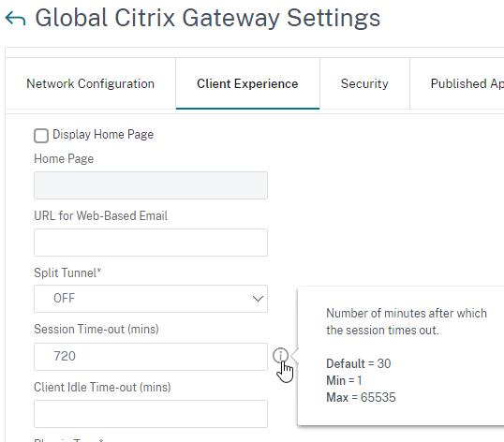Click the Client Idle Time-out (mins) label
Screen dimensions: 504x442
coord(102,387)
